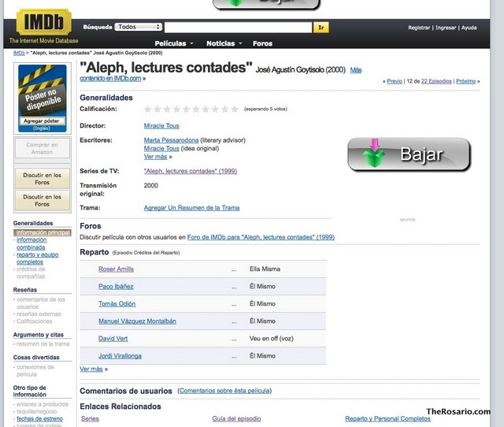The height and width of the screenshot is (427, 504).
Task: Click the Agregar póster button
Action: [42, 121]
